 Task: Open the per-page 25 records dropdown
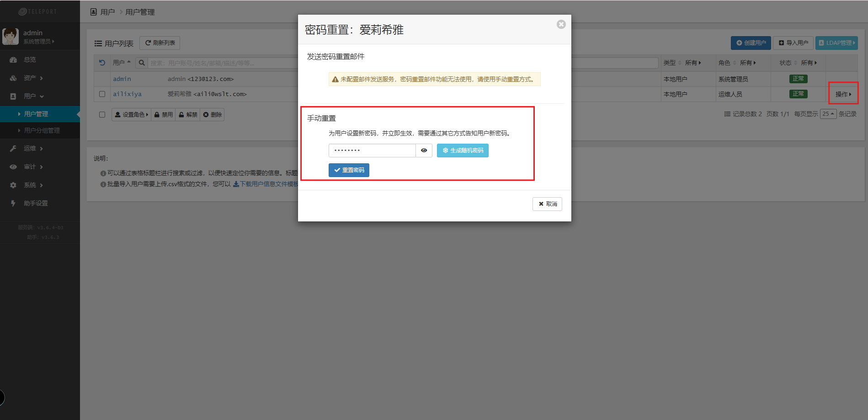point(828,114)
